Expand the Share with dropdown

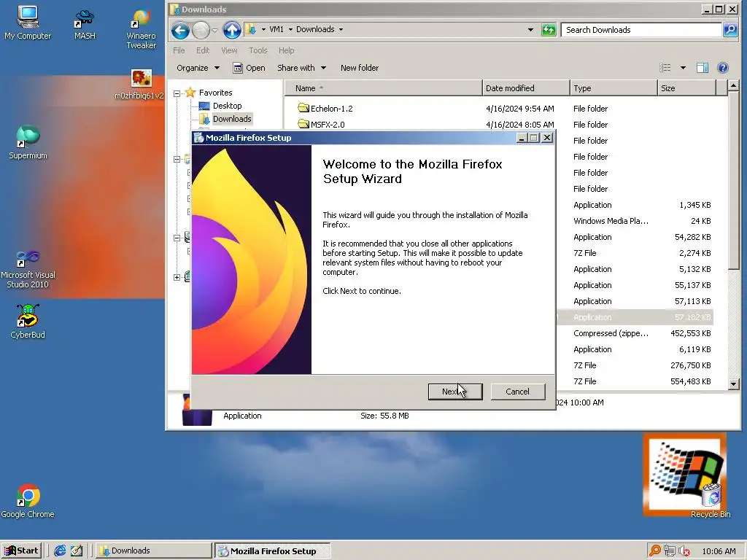(301, 68)
